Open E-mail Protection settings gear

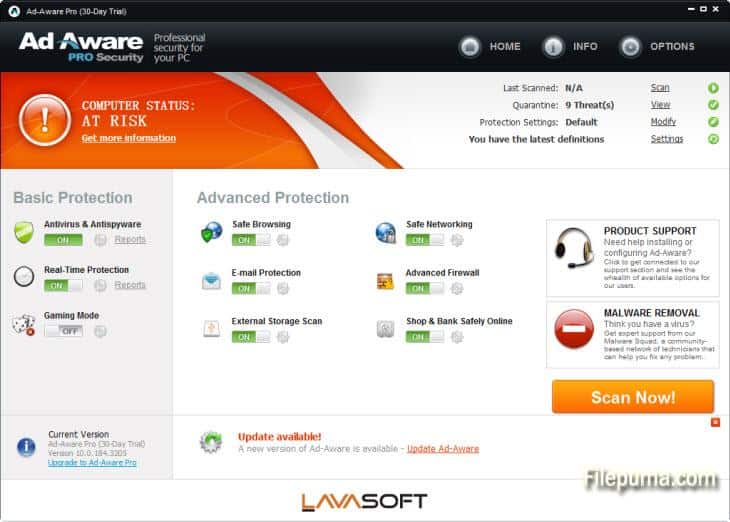click(283, 288)
